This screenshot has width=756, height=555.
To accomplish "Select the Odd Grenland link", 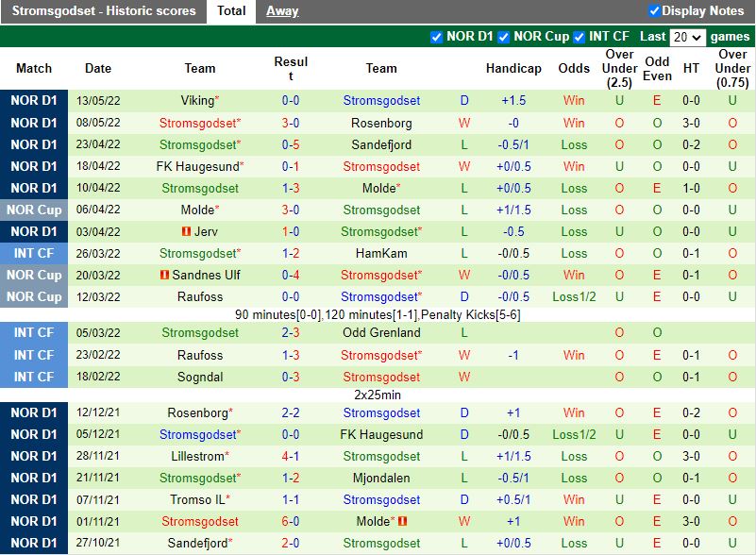I will [381, 332].
